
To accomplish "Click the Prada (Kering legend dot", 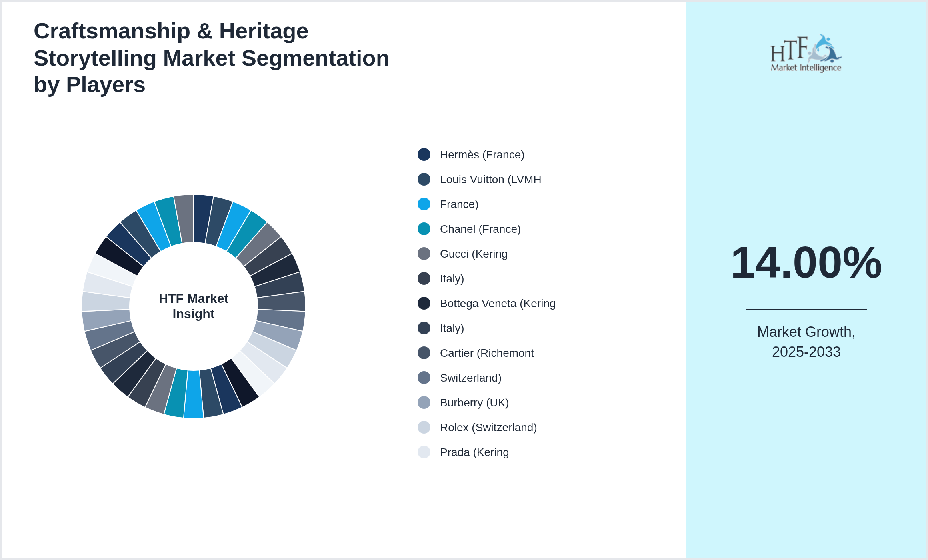I will point(424,452).
